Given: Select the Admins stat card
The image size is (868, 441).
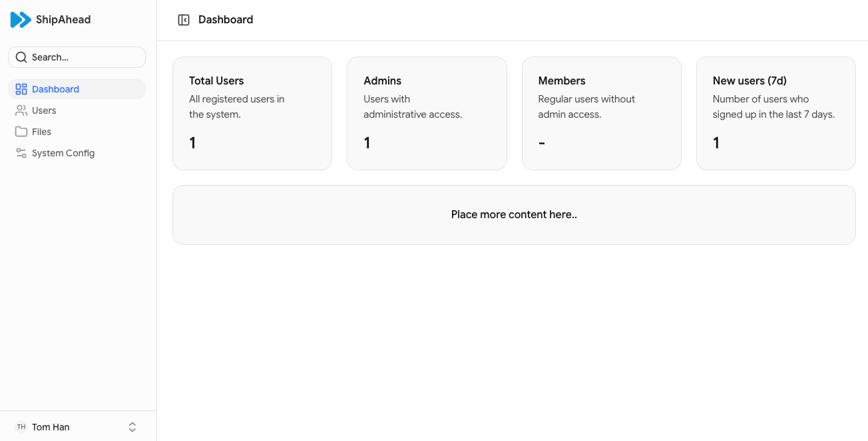Looking at the screenshot, I should click(x=427, y=113).
